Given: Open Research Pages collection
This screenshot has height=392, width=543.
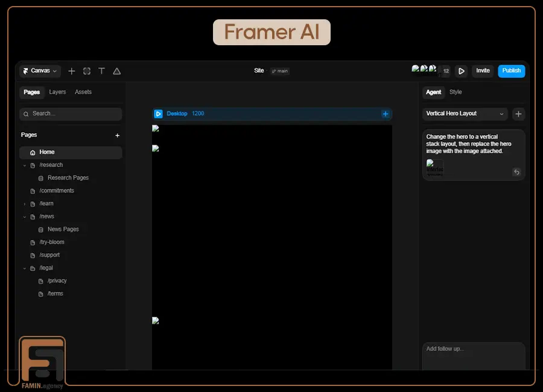Looking at the screenshot, I should pos(68,178).
